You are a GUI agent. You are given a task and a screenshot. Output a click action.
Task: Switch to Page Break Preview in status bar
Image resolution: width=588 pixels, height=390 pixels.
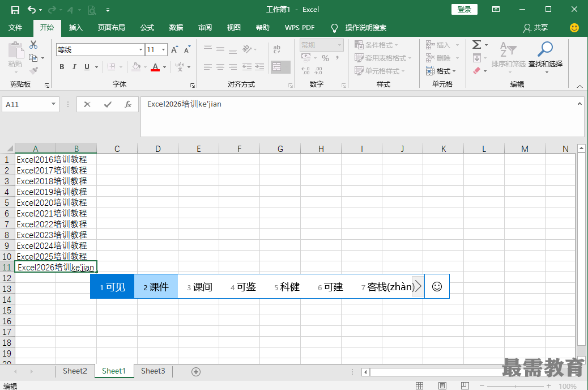tap(465, 385)
